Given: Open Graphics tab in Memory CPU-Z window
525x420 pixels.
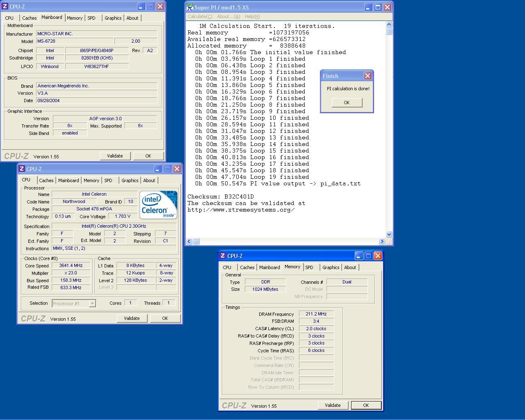Looking at the screenshot, I should coord(331,267).
